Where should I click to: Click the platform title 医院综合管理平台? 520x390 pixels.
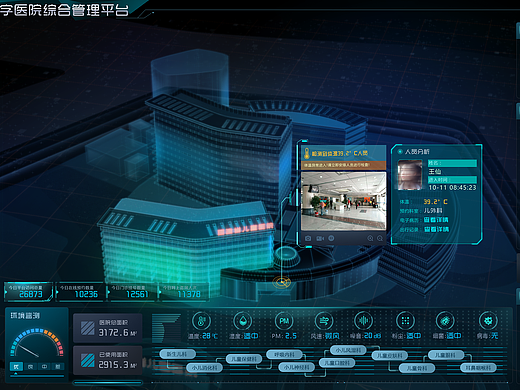click(64, 10)
